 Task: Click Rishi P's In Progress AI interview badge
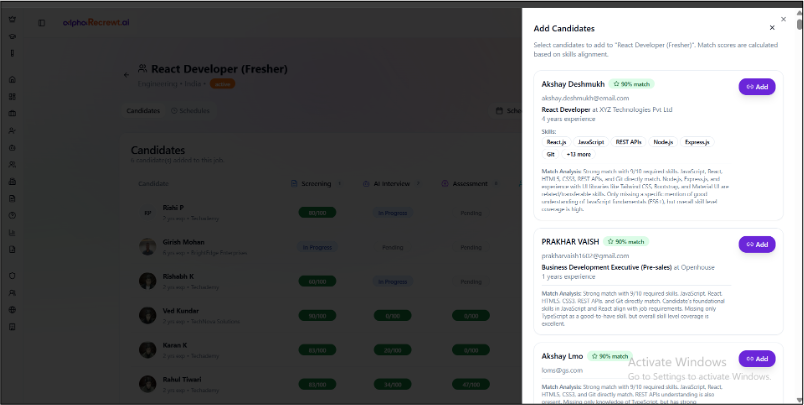pos(393,213)
